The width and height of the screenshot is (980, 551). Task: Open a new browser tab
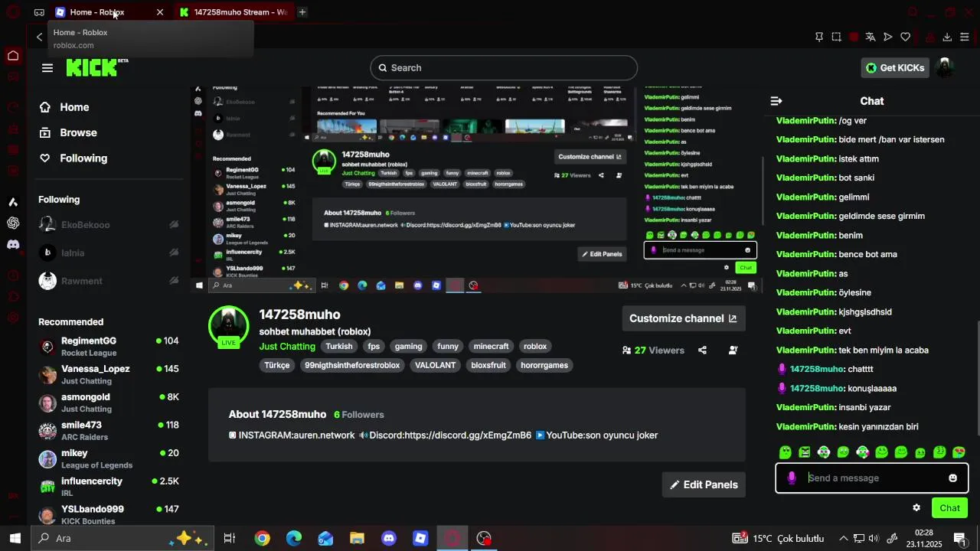pyautogui.click(x=302, y=12)
